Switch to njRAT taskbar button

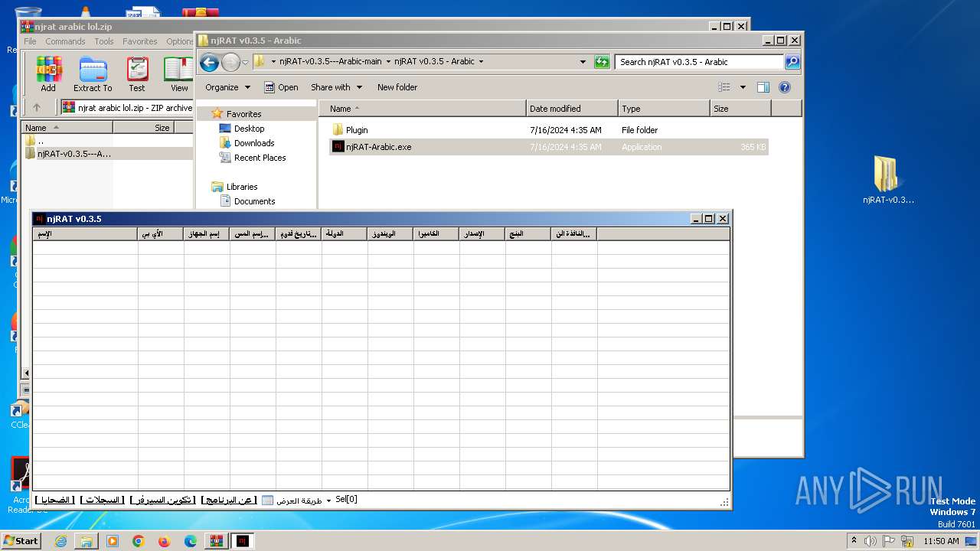(x=243, y=541)
